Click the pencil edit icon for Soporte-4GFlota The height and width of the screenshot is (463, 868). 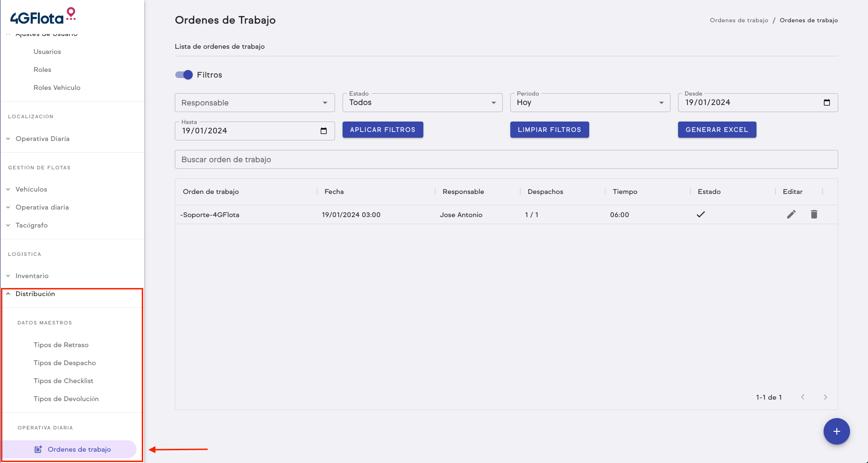pos(791,214)
